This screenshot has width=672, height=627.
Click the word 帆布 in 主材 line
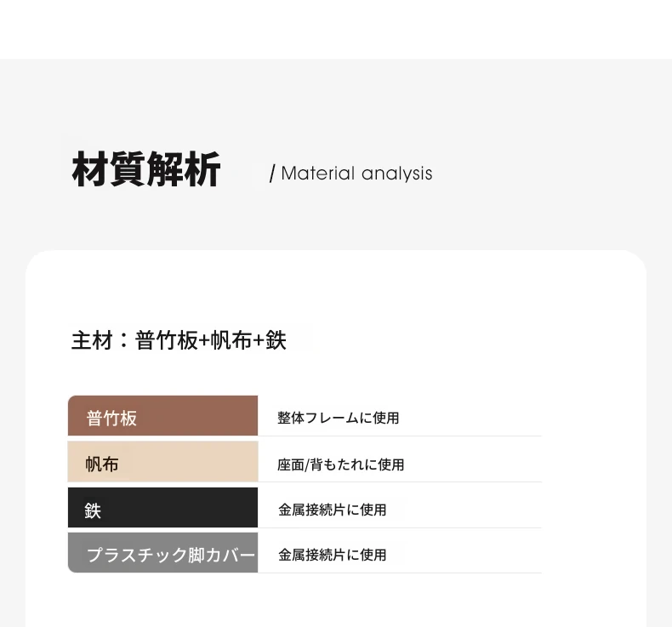pos(231,340)
